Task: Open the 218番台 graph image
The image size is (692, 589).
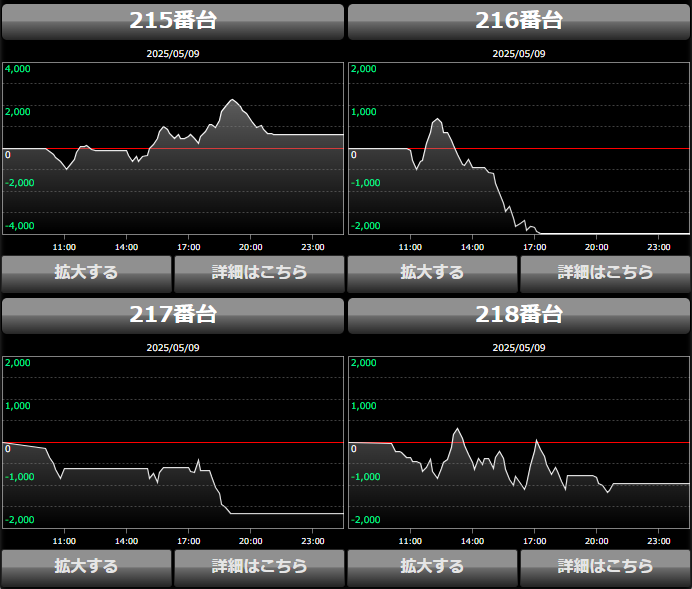Action: 519,443
